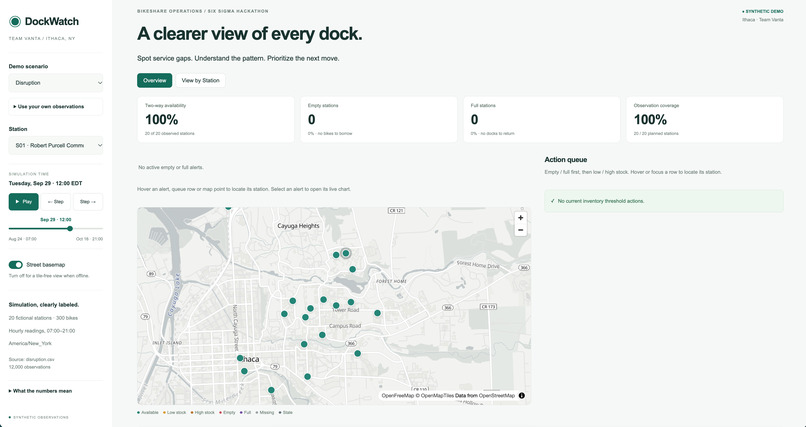
Task: Click the Action queue heading
Action: click(565, 160)
